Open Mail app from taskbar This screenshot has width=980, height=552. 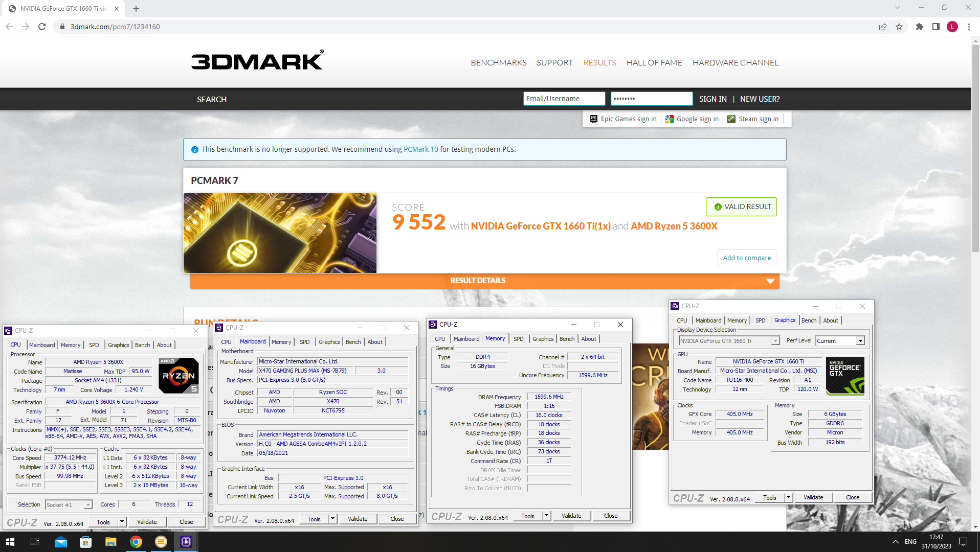click(61, 542)
